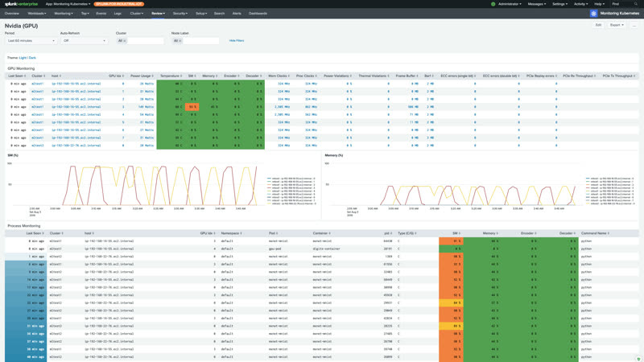644x362 pixels.
Task: Sort GPU Monitoring by Temperature column
Action: 171,76
